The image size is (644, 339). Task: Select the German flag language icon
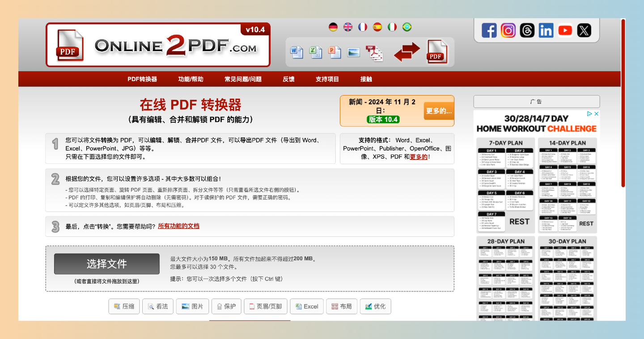(332, 27)
